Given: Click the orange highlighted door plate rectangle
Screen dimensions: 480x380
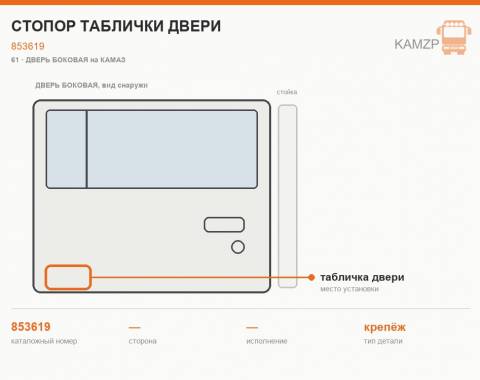Looking at the screenshot, I should coord(68,277).
